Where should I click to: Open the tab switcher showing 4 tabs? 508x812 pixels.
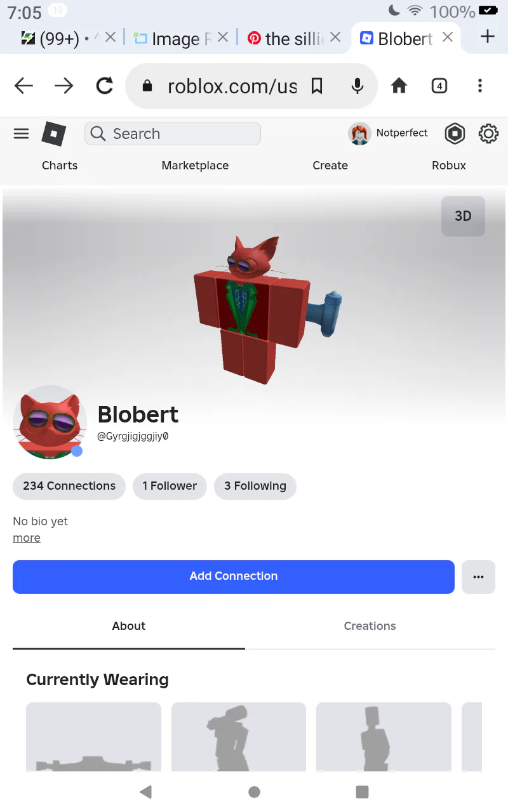439,86
